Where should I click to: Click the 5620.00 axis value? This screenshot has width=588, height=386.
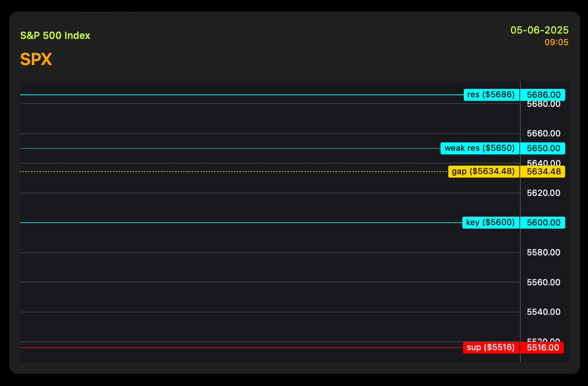[543, 193]
